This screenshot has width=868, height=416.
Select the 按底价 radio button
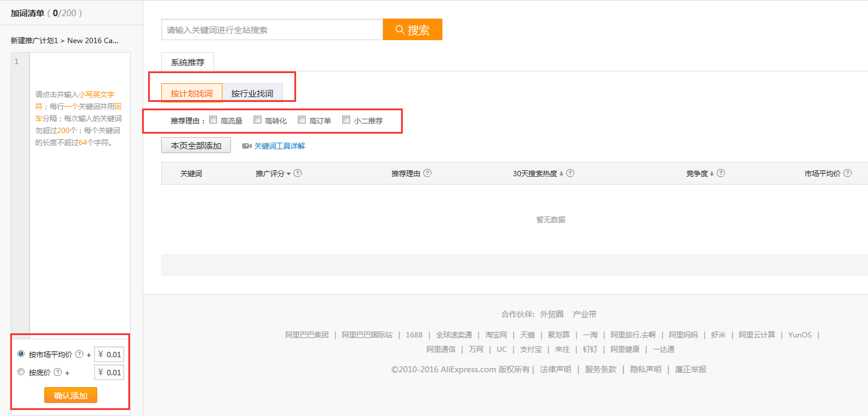click(x=22, y=372)
